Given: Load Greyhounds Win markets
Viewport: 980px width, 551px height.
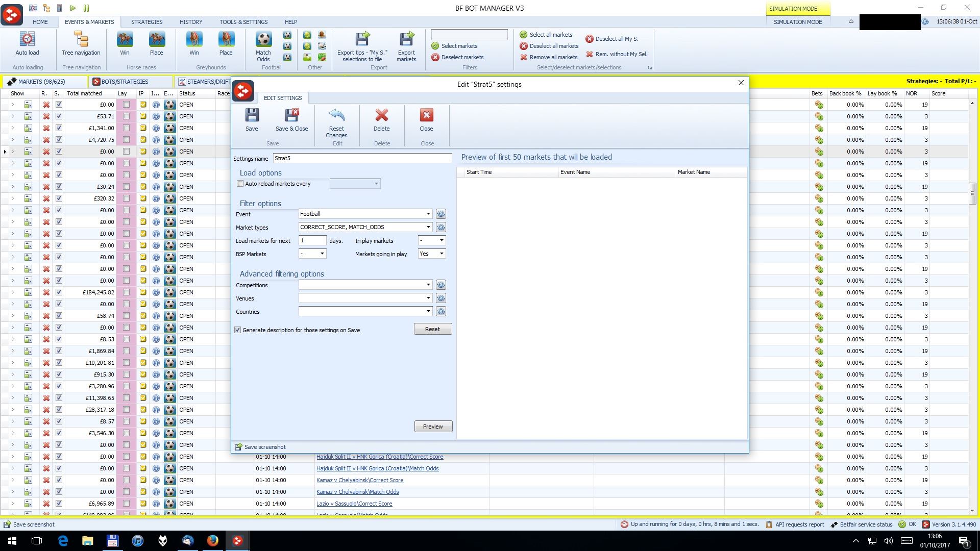Looking at the screenshot, I should click(x=194, y=44).
